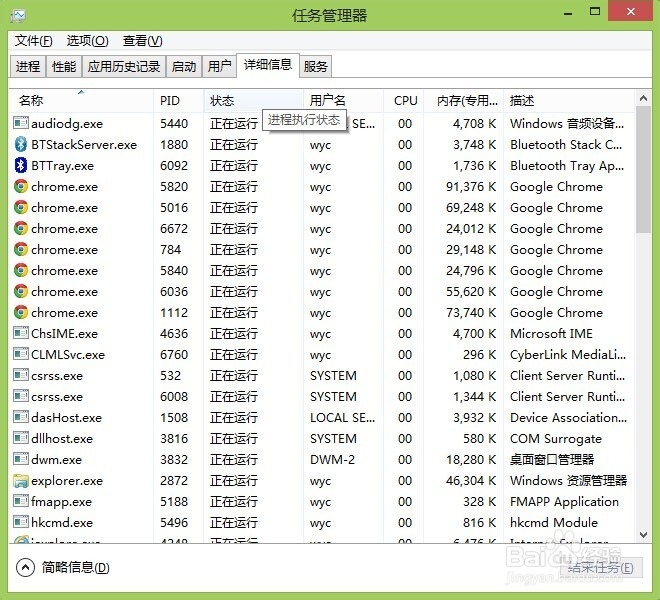Click csrss.exe icon for PID 6008

(x=21, y=396)
